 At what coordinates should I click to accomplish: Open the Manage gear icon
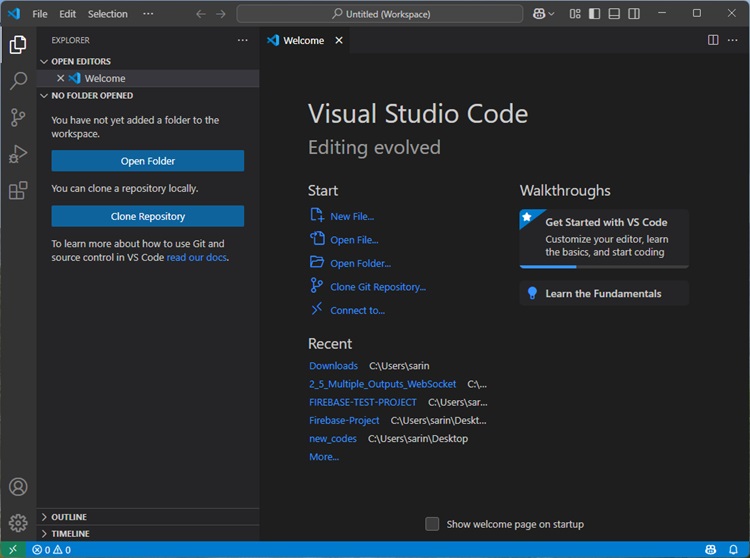[18, 523]
